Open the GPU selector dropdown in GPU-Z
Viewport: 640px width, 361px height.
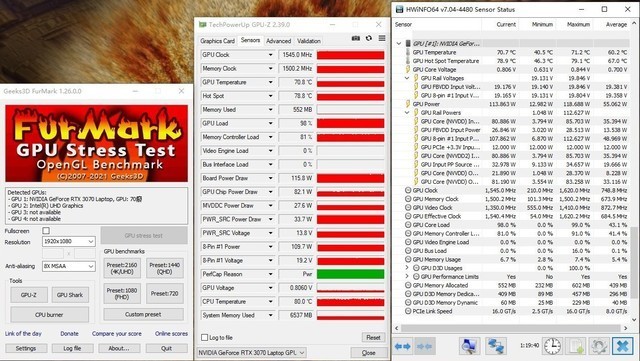point(251,352)
